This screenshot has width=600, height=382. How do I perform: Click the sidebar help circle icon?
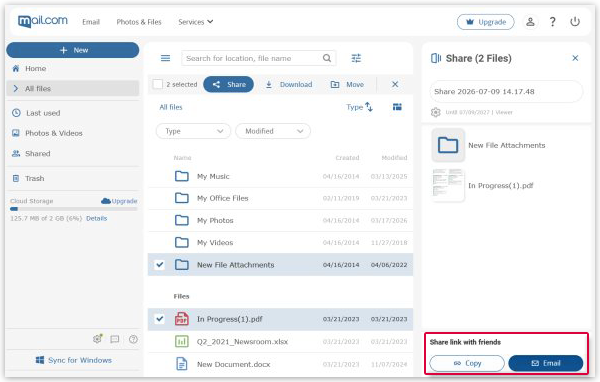tap(133, 339)
